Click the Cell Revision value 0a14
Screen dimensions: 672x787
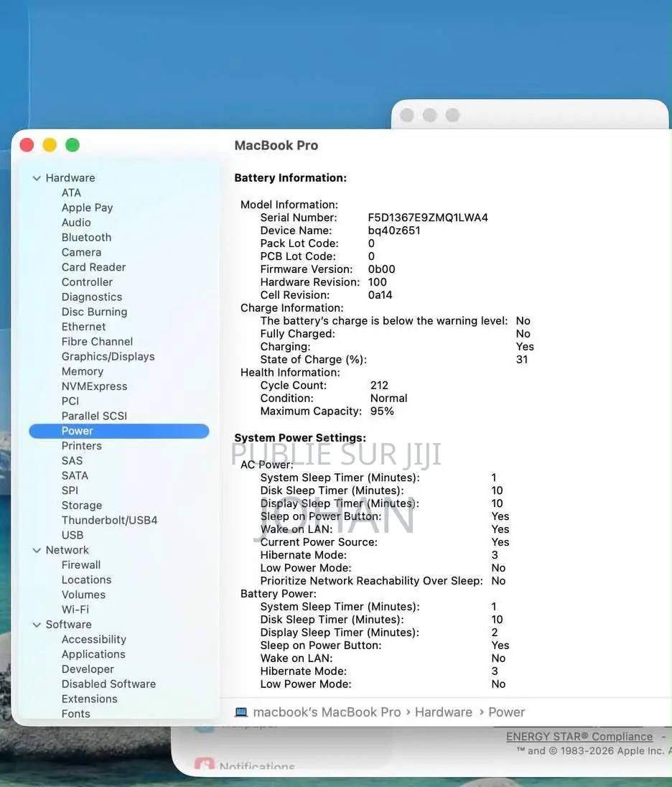[x=380, y=295]
